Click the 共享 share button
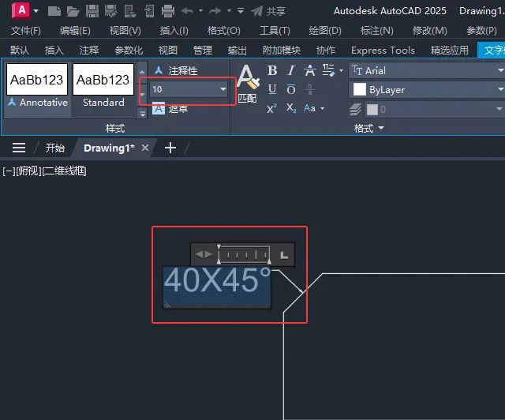Viewport: 505px width, 420px height. click(268, 11)
